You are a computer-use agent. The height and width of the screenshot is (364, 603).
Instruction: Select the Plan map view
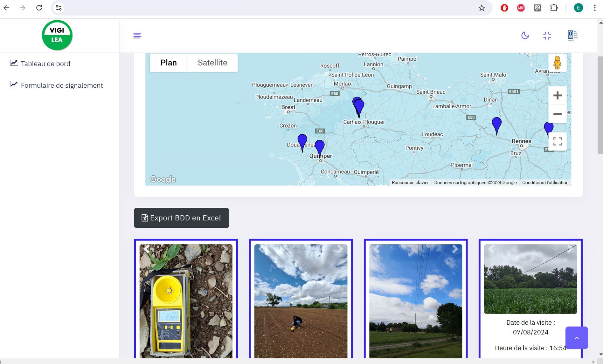click(168, 63)
